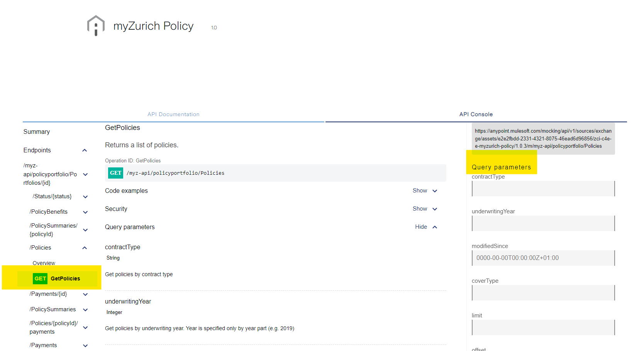Click the myZurich Policy house logo icon
This screenshot has height=351, width=644.
(95, 25)
